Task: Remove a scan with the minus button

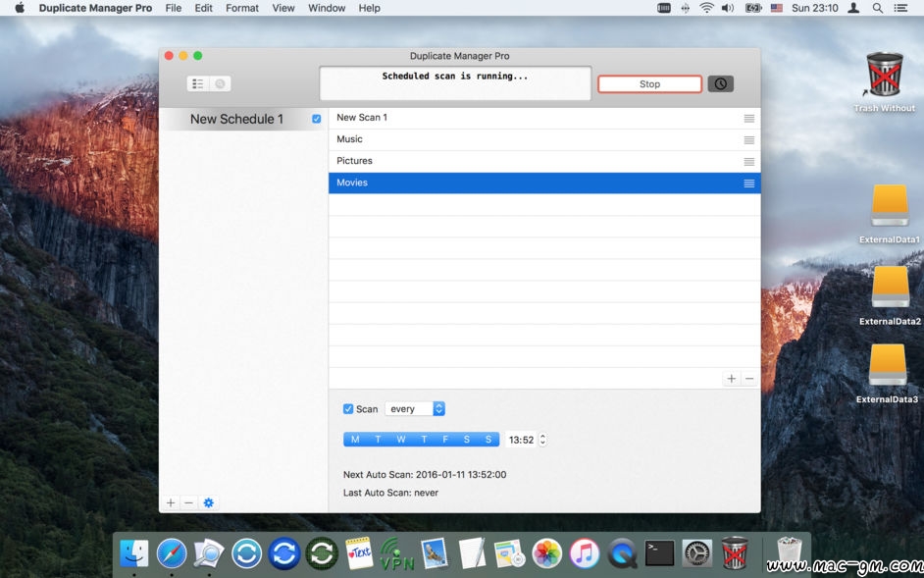Action: click(749, 379)
